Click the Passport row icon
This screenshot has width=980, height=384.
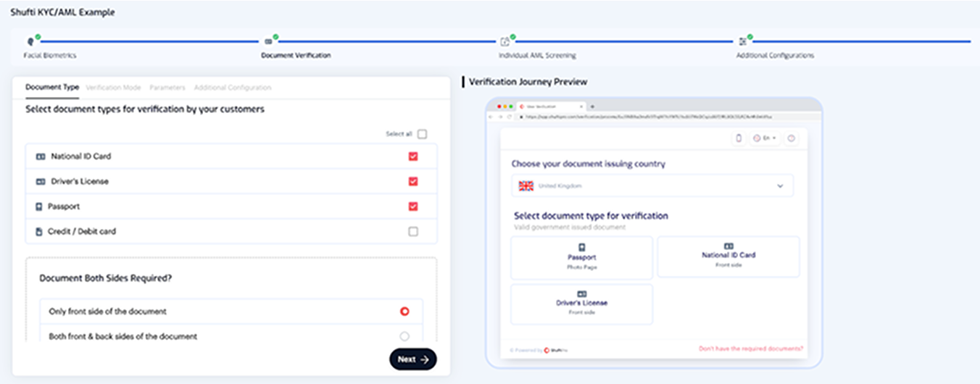(x=39, y=206)
